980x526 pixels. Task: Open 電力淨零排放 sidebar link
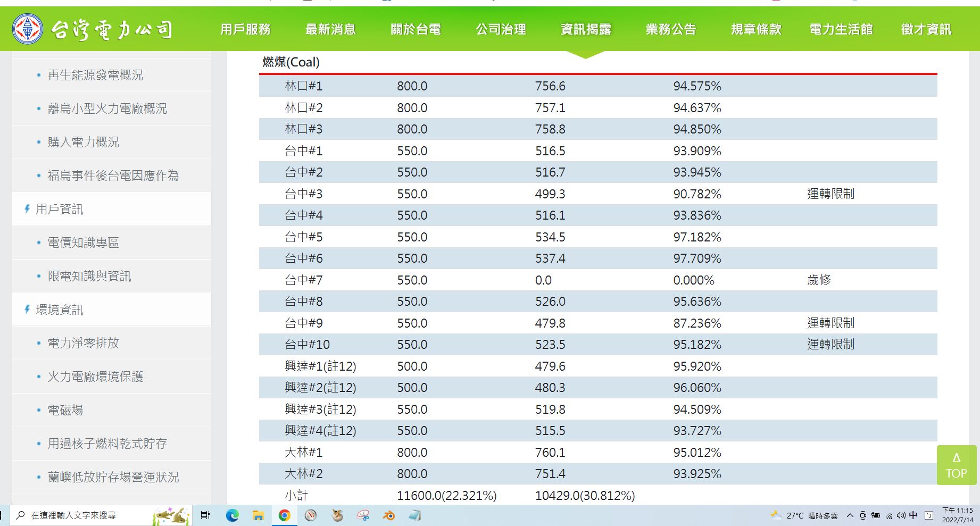pyautogui.click(x=83, y=343)
